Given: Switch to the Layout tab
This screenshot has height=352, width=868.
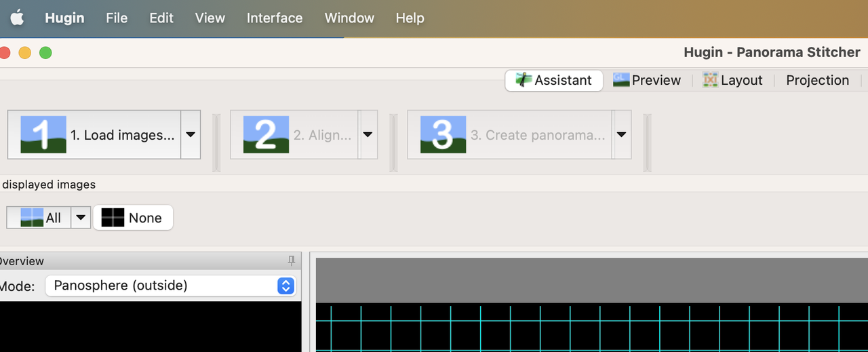Looking at the screenshot, I should click(x=732, y=80).
